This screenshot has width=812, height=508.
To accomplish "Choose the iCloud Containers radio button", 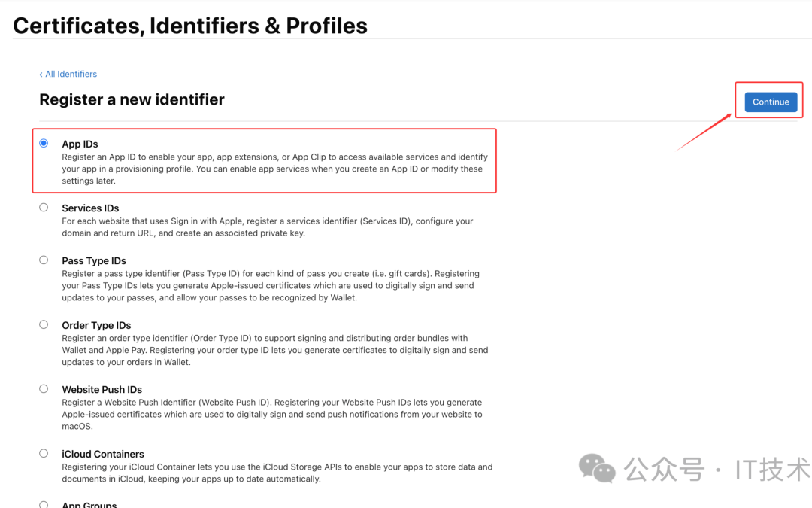I will pos(44,453).
